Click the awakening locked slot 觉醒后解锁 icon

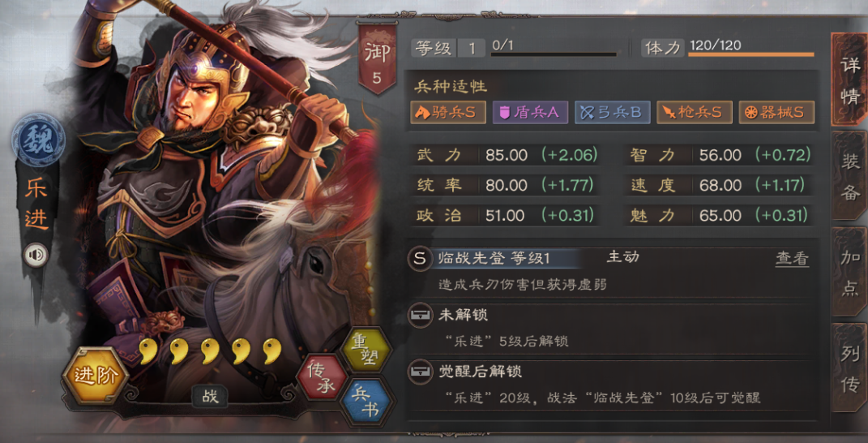click(x=420, y=372)
